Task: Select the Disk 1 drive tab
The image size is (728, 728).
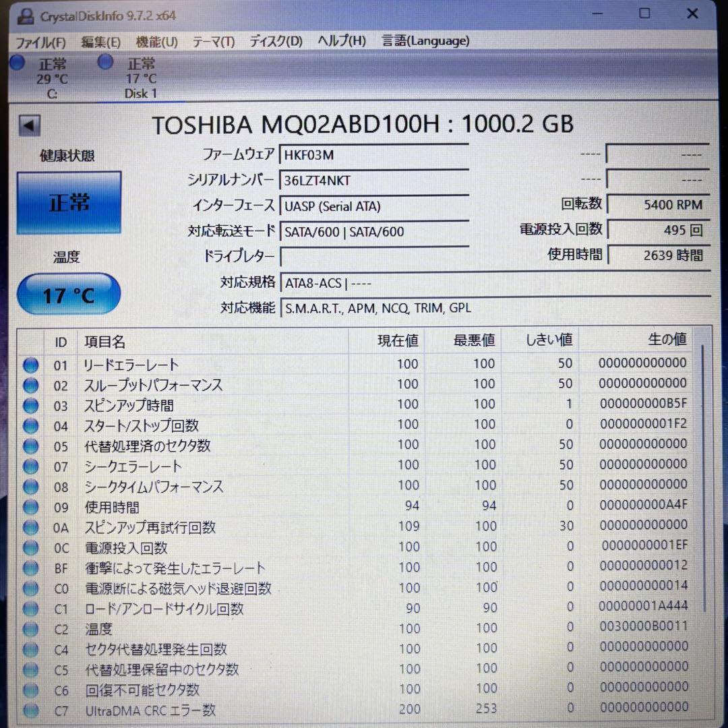Action: (139, 78)
